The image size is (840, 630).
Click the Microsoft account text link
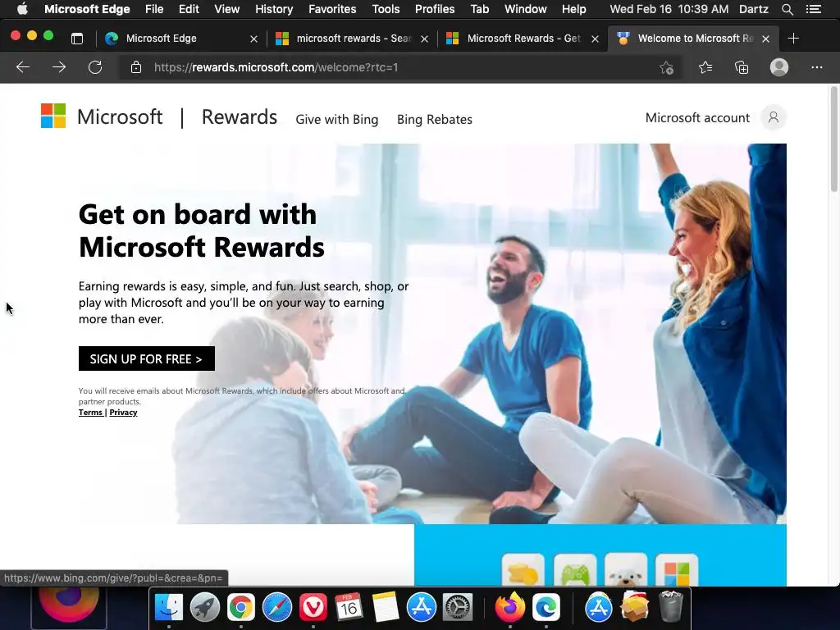tap(697, 117)
